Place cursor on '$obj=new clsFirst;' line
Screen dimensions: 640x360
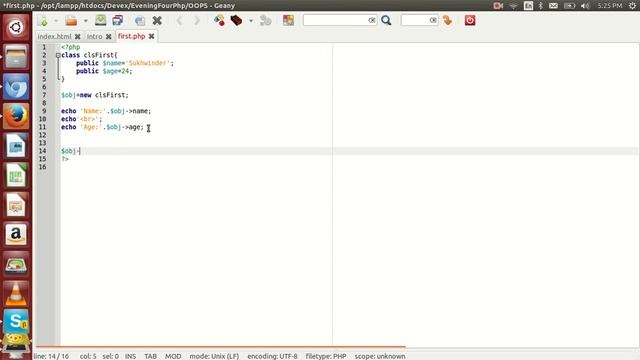coord(95,95)
